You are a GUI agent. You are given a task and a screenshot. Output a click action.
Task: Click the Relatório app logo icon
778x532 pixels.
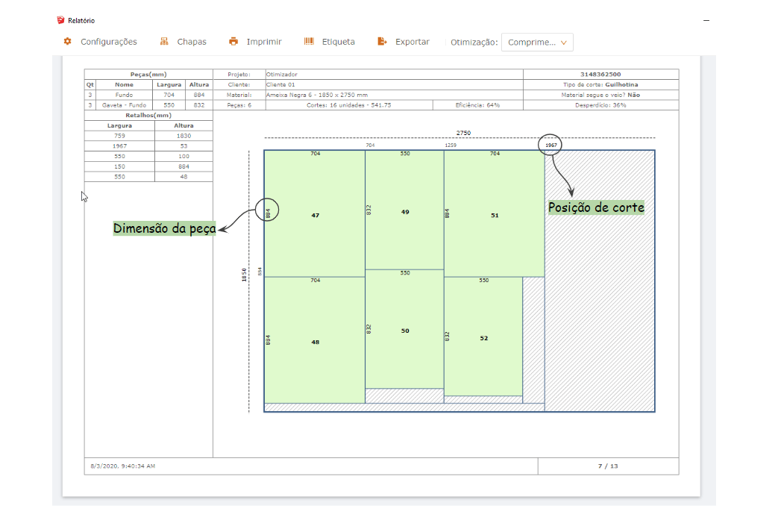[x=60, y=20]
